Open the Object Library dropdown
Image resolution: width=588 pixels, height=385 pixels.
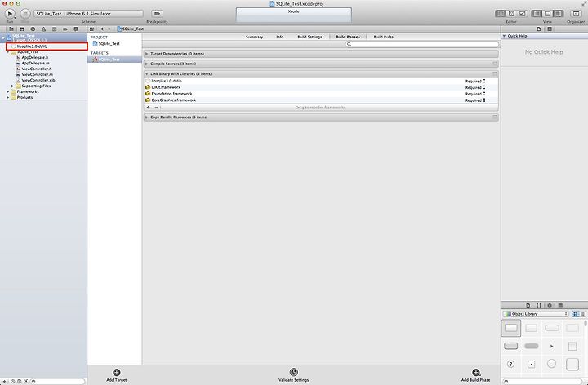[536, 314]
